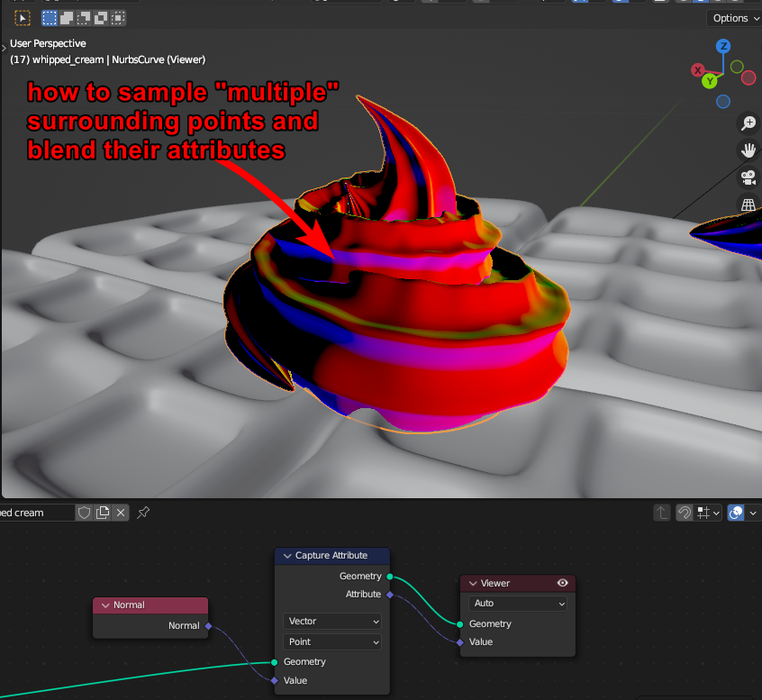762x700 pixels.
Task: Expand the viewport left toolbar arrow
Action: click(4, 48)
